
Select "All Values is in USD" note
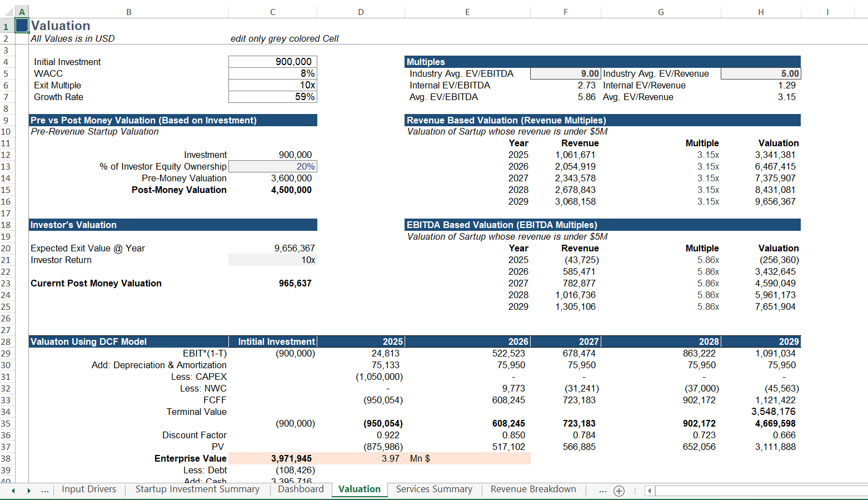73,38
